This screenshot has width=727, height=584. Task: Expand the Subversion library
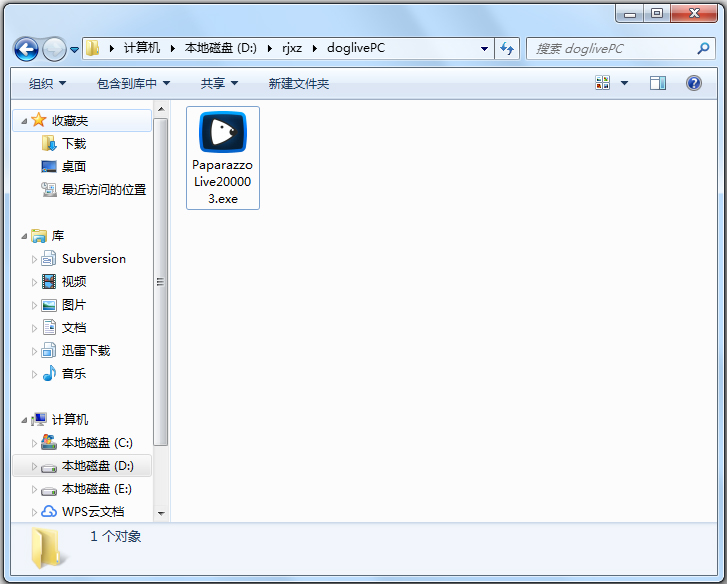[x=34, y=260]
